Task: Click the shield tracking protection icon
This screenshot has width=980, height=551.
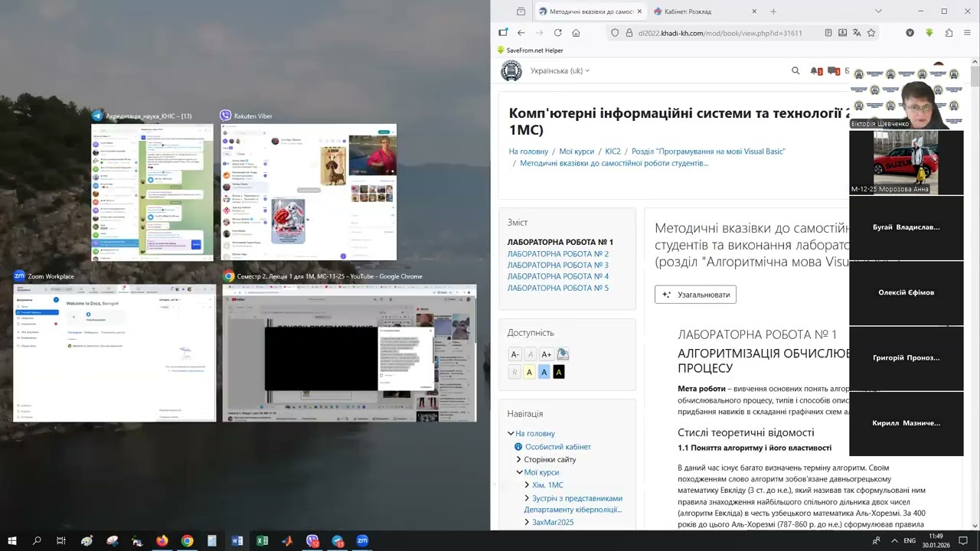Action: coord(615,33)
